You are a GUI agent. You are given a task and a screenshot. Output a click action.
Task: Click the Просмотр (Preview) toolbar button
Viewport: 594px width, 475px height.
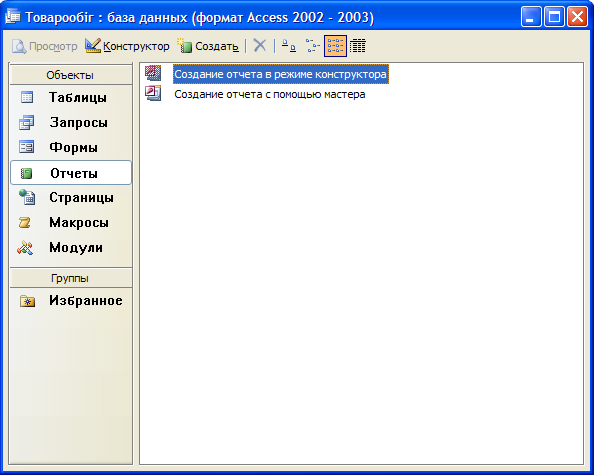(44, 46)
